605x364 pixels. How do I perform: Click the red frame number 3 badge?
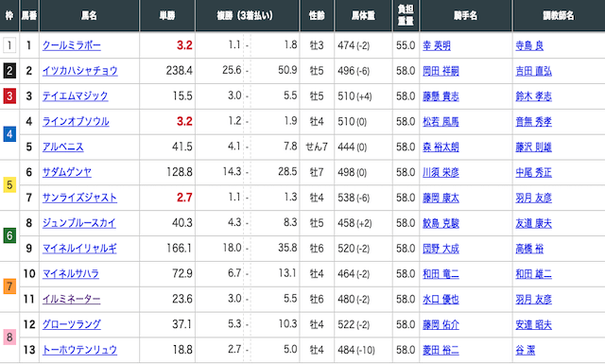pyautogui.click(x=9, y=96)
